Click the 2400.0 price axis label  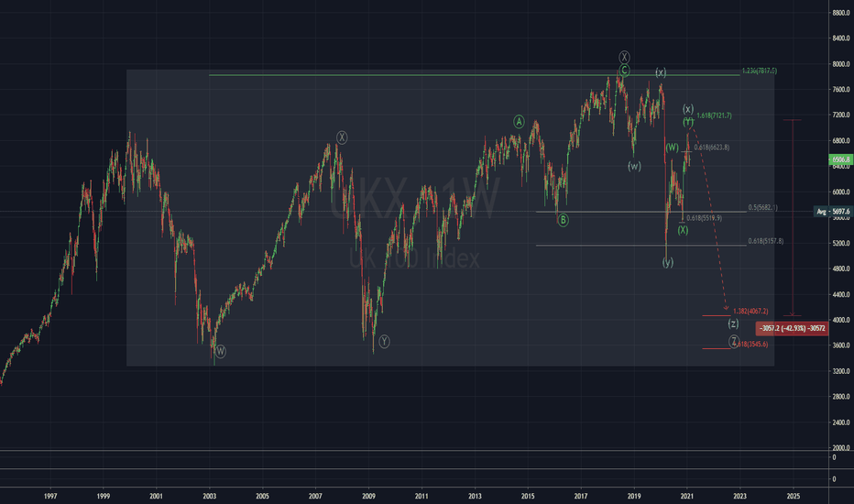[841, 422]
